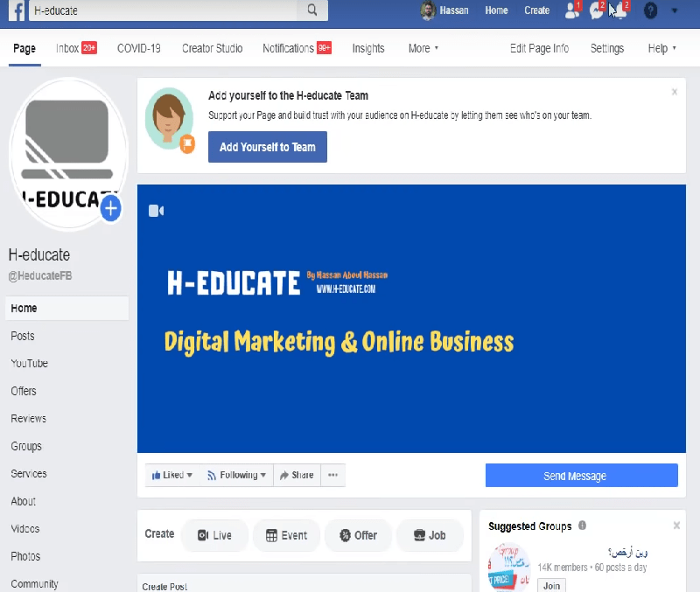Screen dimensions: 700x592
Task: Open the Creator Studio tab
Action: pos(212,48)
